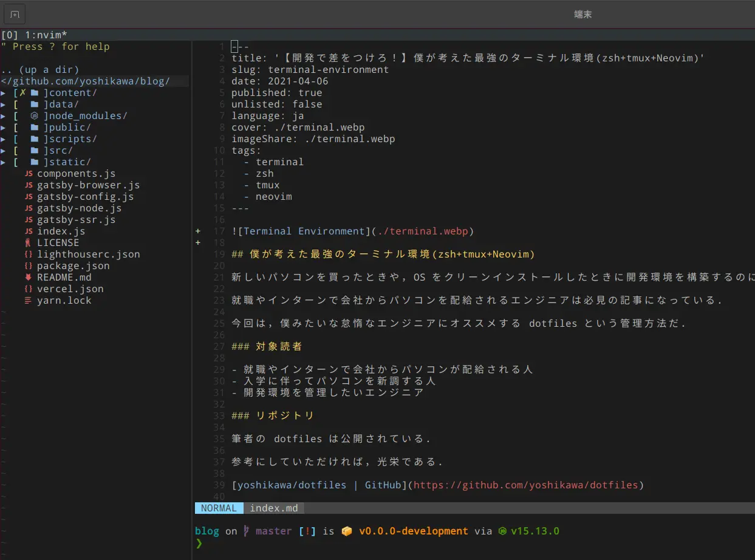Open vercel.json in the file tree
Image resolution: width=755 pixels, height=560 pixels.
(70, 289)
